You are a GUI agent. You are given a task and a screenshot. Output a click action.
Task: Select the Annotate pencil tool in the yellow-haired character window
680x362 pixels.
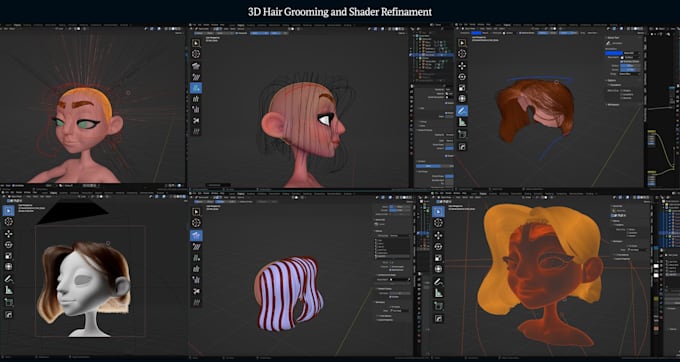438,282
